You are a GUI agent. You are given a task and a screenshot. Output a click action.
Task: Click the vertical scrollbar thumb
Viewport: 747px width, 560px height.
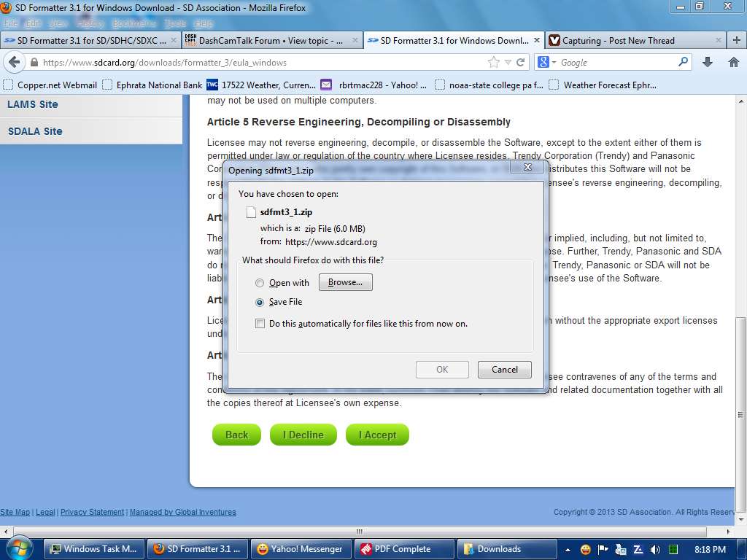click(741, 414)
